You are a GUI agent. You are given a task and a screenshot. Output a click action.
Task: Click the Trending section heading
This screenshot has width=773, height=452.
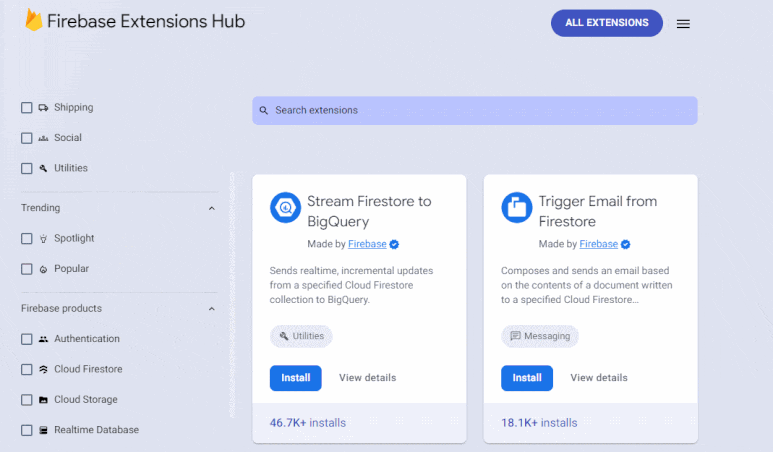pyautogui.click(x=40, y=208)
